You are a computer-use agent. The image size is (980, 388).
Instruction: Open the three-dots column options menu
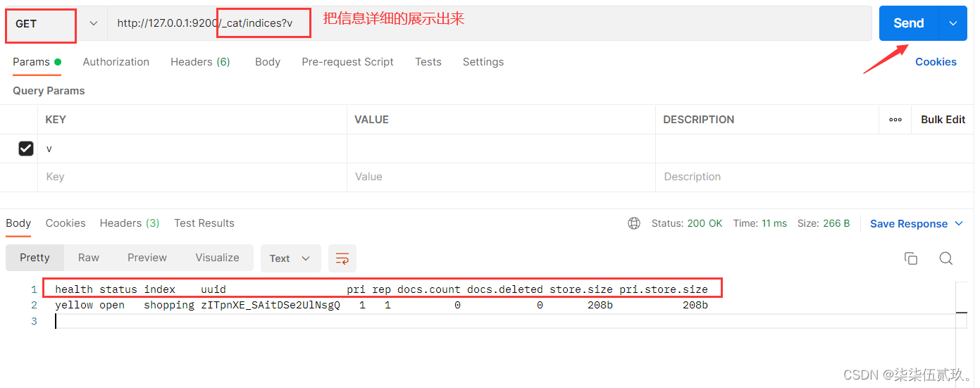[895, 120]
